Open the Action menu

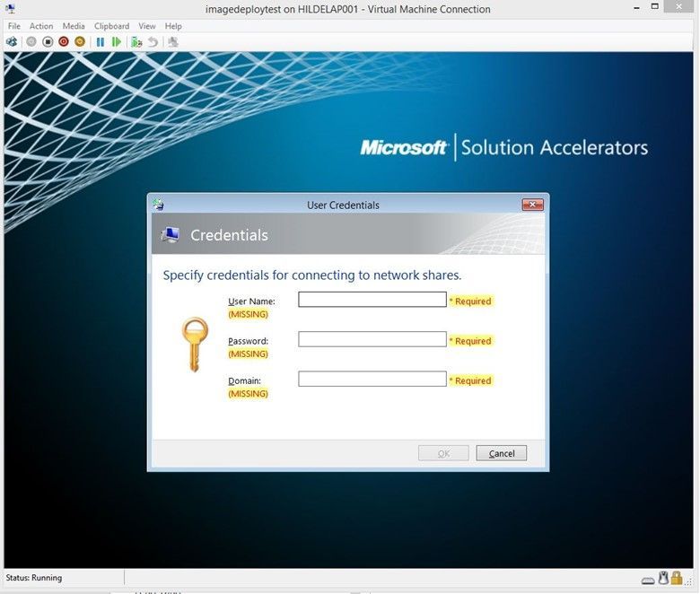point(41,26)
